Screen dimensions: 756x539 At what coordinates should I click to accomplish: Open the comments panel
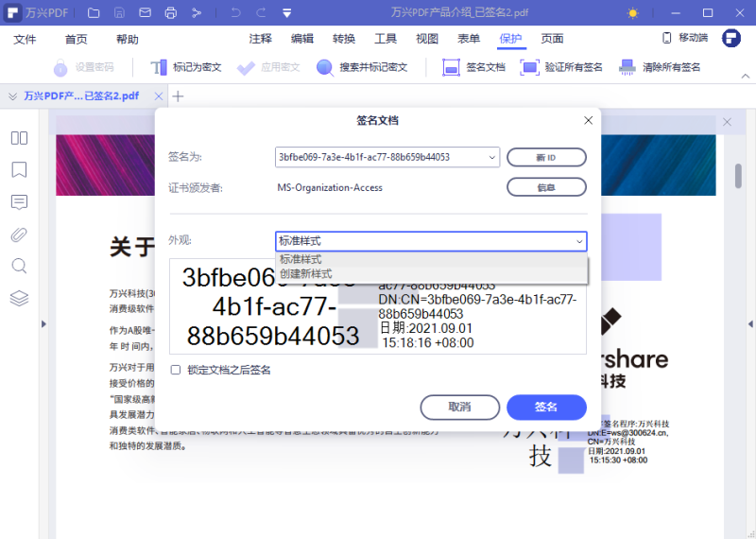[x=19, y=202]
